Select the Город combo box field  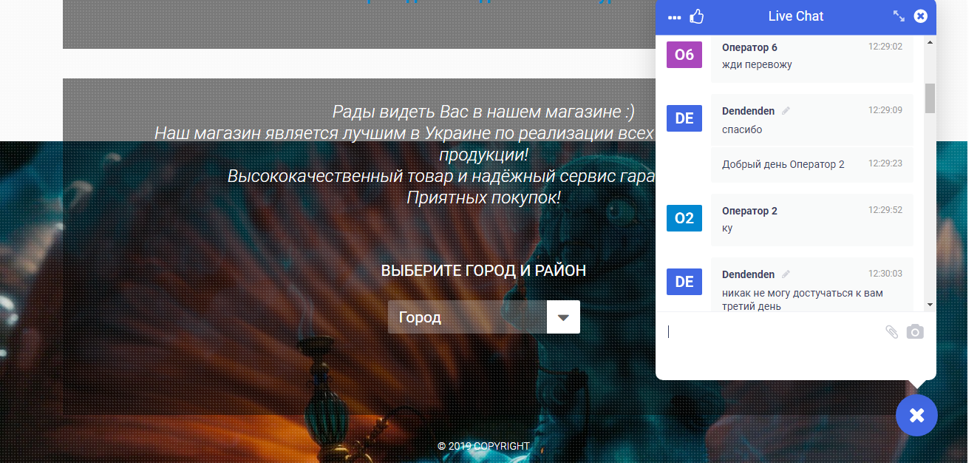(x=484, y=317)
